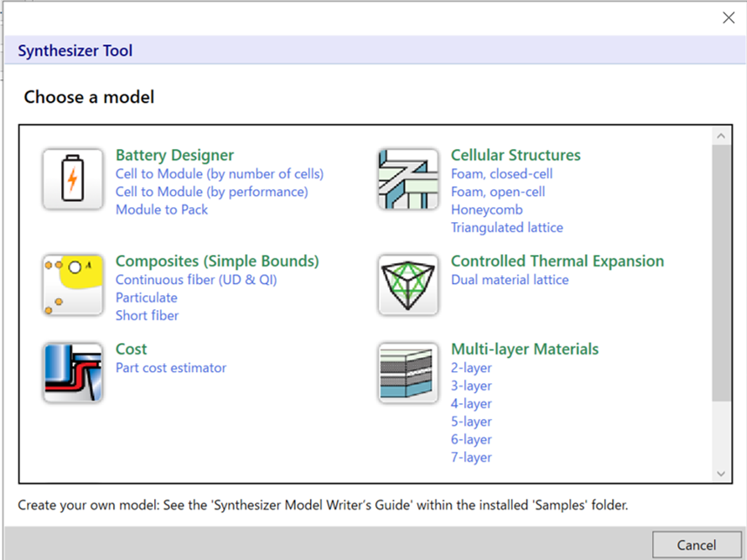Open Cell to Module by number of cells

click(219, 174)
